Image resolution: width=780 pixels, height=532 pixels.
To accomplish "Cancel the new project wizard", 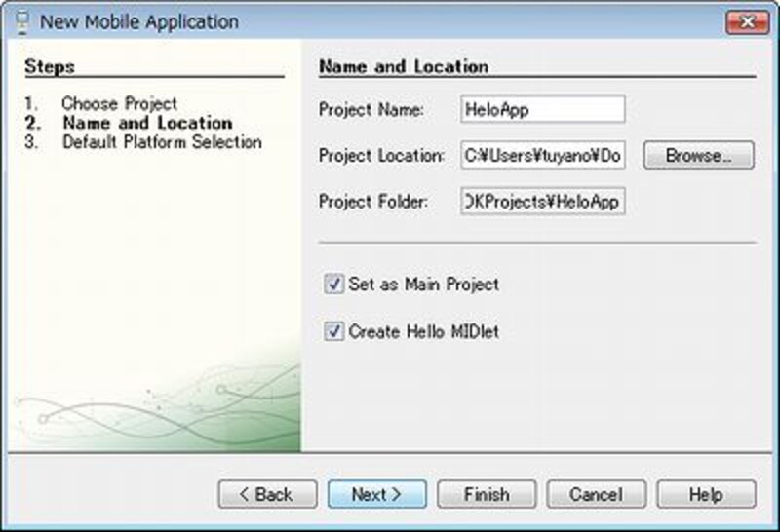I will 596,494.
